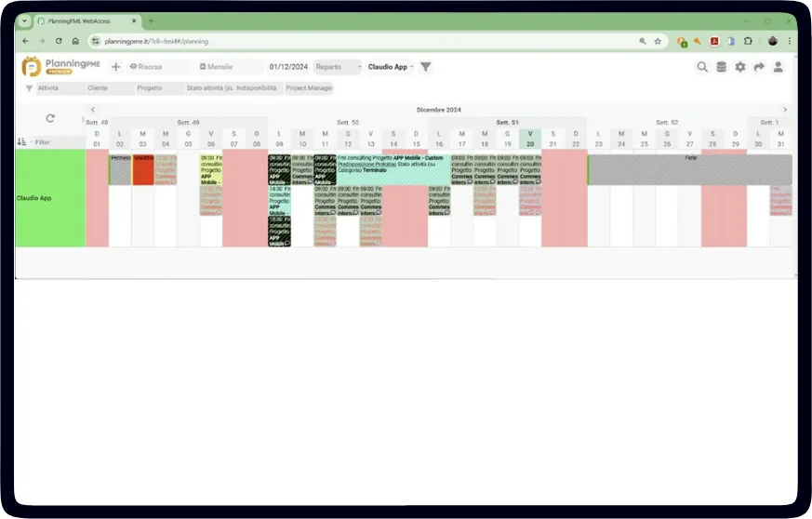Open the red Malattia event on day 03
This screenshot has height=519, width=812.
tap(143, 169)
